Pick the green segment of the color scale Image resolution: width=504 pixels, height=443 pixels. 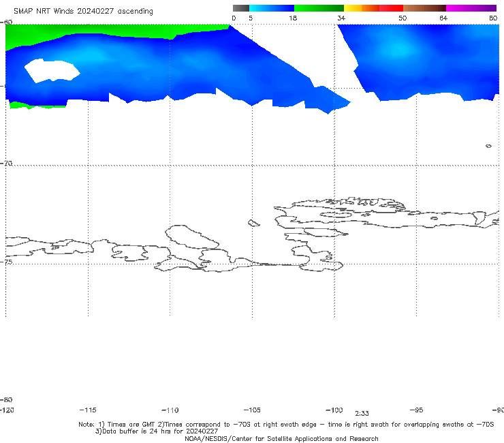pyautogui.click(x=319, y=8)
